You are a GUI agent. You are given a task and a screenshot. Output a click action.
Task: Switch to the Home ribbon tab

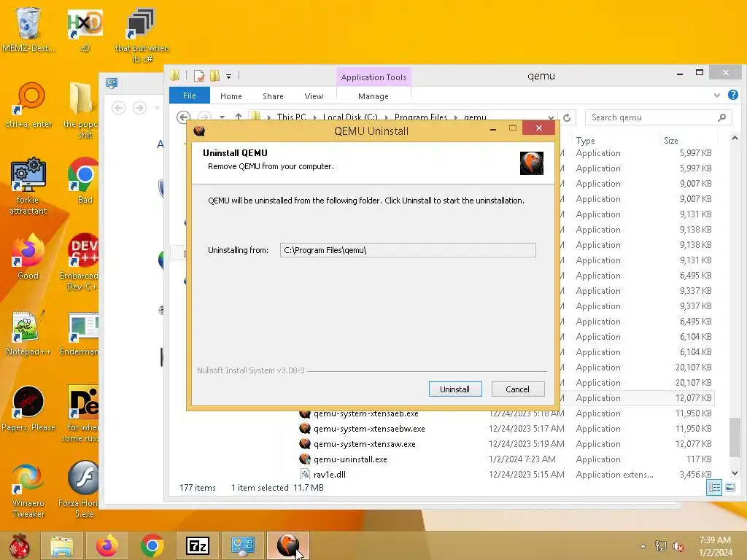[231, 96]
